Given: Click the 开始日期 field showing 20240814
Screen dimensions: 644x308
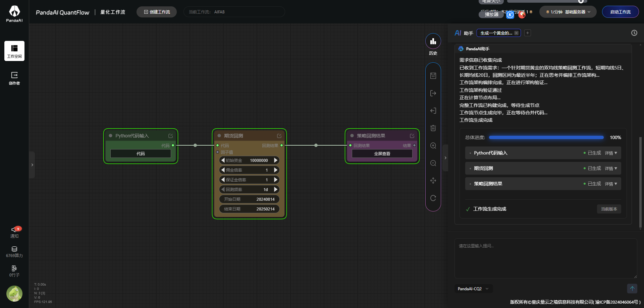Looking at the screenshot, I should pos(249,199).
